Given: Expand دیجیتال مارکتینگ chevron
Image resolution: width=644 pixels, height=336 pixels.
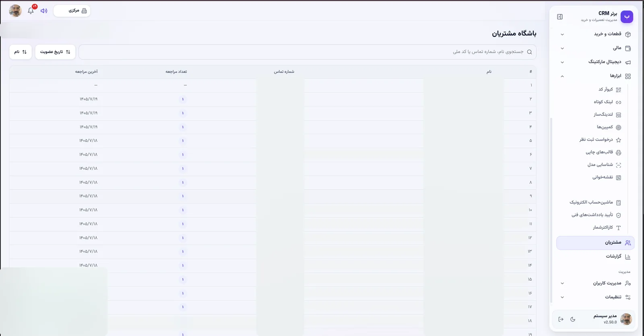Looking at the screenshot, I should point(562,62).
